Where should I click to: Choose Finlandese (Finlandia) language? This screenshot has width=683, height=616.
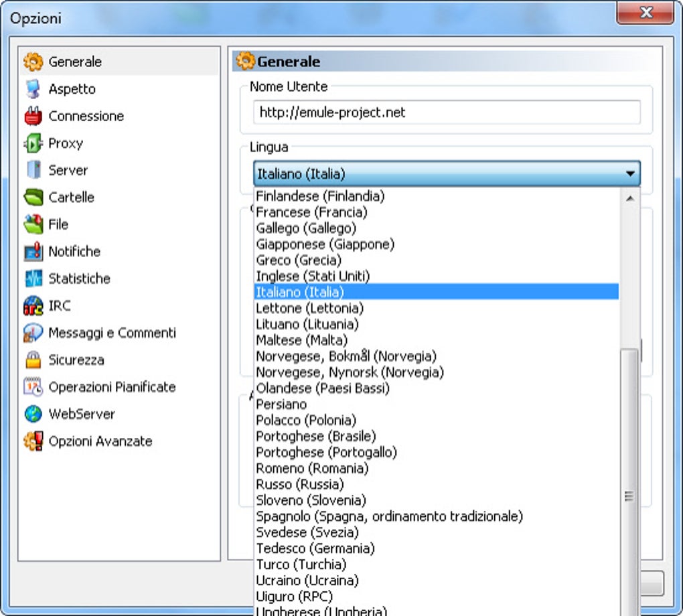point(437,196)
